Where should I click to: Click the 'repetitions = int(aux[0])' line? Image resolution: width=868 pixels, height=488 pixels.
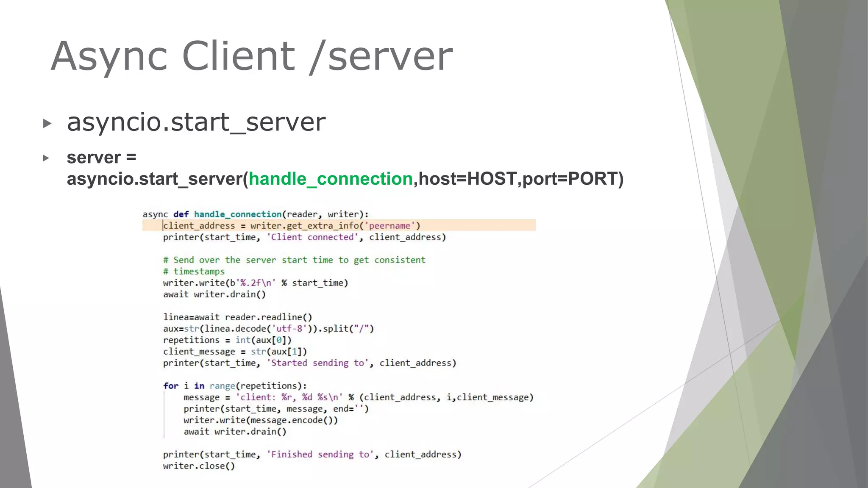coord(228,340)
